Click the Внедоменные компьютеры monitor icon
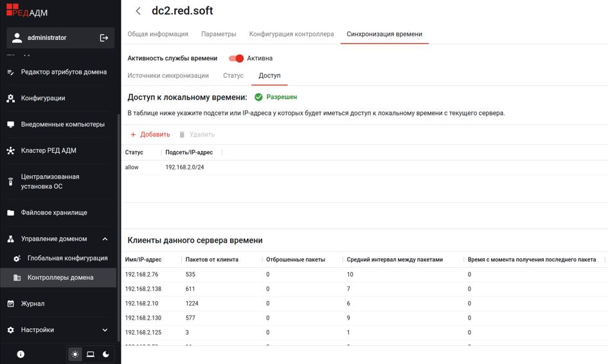 click(x=10, y=125)
